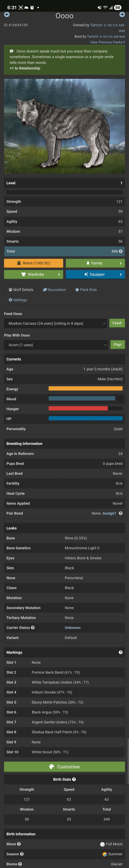The width and height of the screenshot is (129, 868).
Task: Click the Assign pair bond link
Action: tap(109, 514)
